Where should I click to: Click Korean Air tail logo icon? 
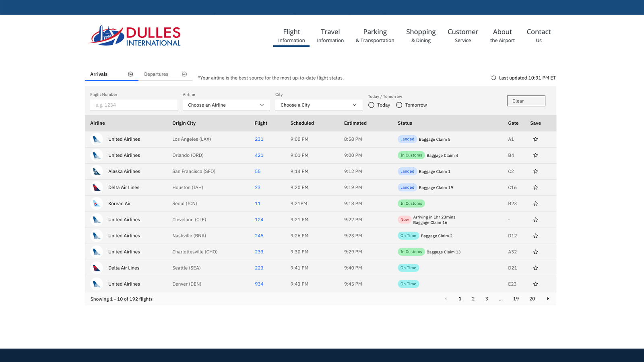click(x=97, y=204)
